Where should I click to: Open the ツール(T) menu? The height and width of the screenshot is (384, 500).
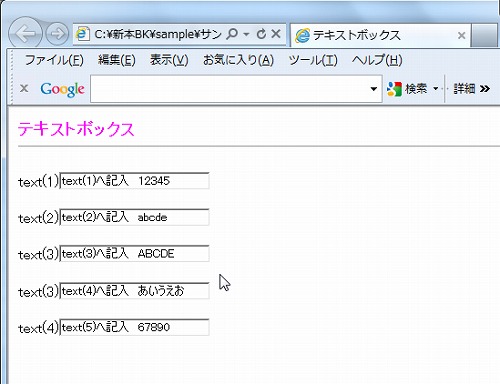click(313, 60)
